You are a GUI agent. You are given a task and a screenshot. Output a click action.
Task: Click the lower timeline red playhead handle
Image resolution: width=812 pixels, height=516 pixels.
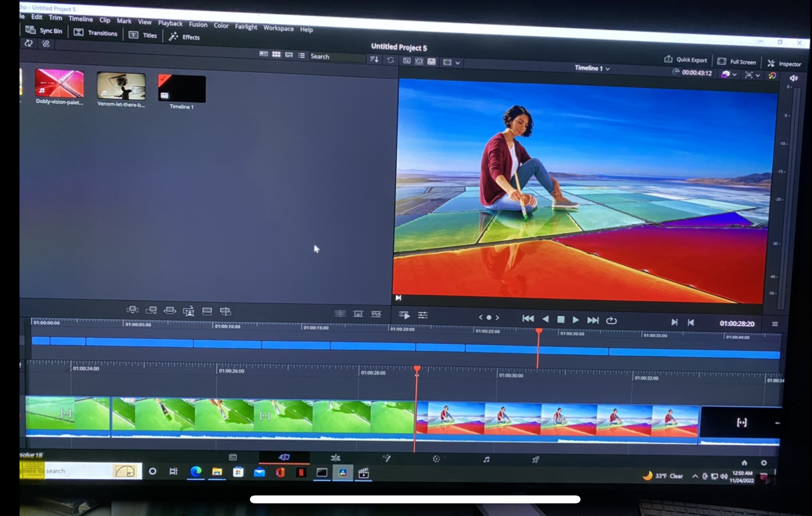click(417, 369)
